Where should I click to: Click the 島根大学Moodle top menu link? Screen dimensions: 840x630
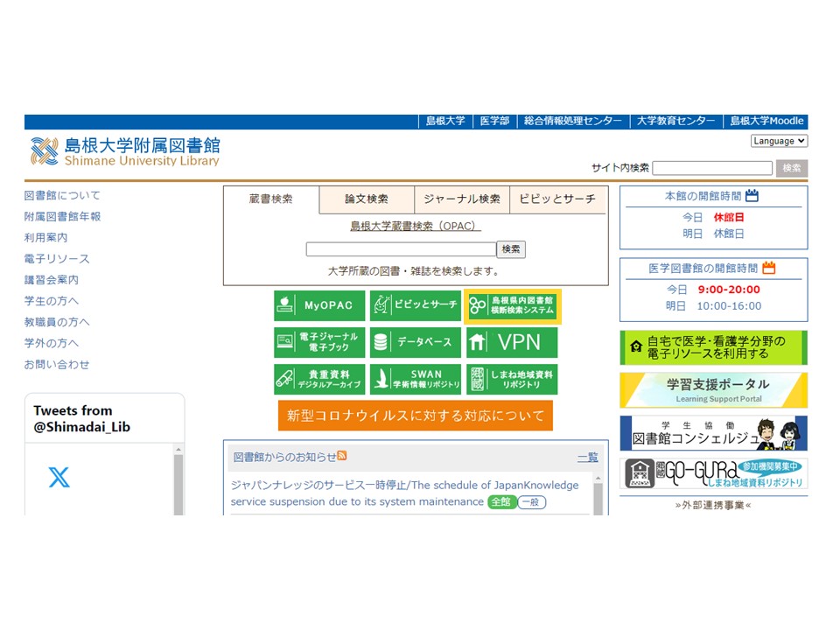766,122
